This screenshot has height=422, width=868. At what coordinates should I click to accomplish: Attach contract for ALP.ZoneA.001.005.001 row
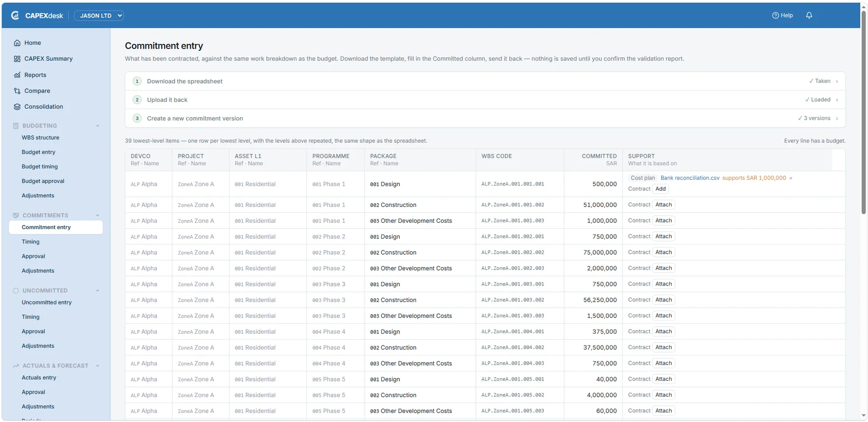(664, 379)
